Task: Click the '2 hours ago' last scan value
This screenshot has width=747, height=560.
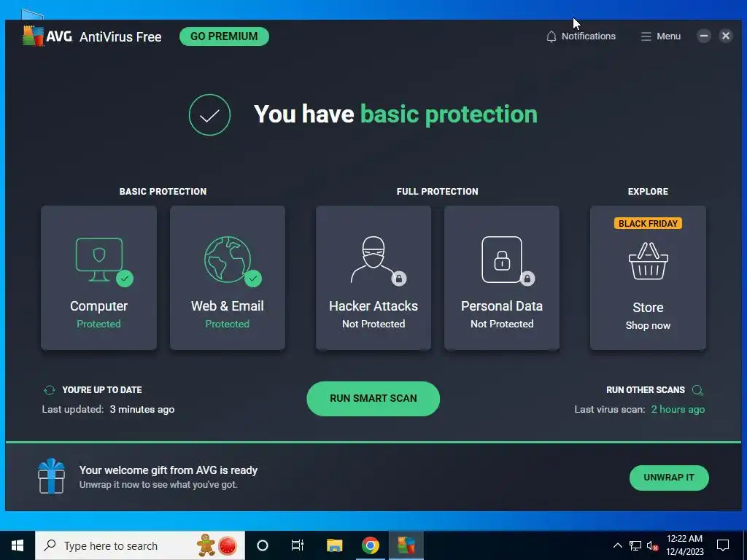Action: (678, 410)
